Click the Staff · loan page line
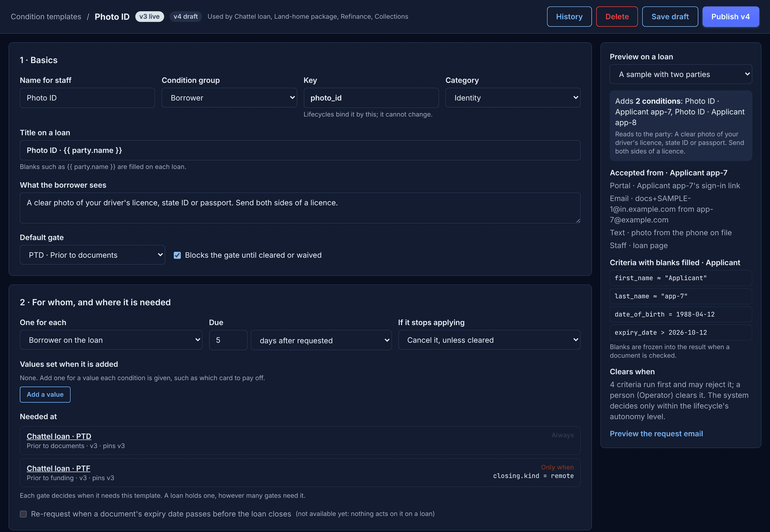This screenshot has width=770, height=532. (x=639, y=245)
